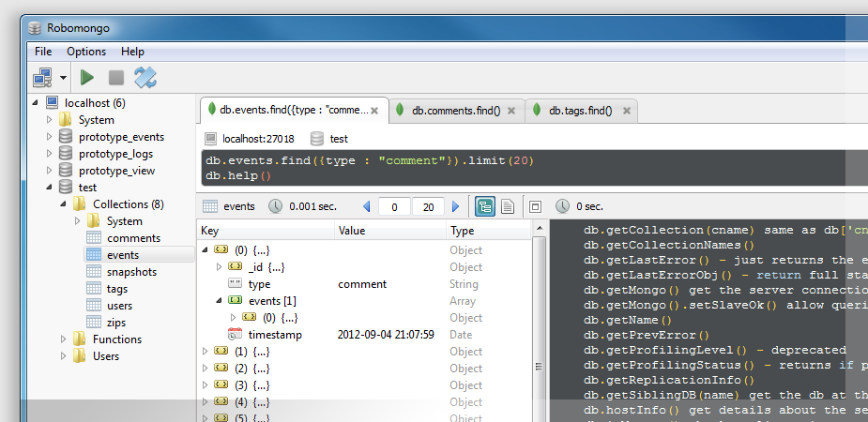Expand the _id {...} field
This screenshot has height=422, width=868.
(219, 267)
